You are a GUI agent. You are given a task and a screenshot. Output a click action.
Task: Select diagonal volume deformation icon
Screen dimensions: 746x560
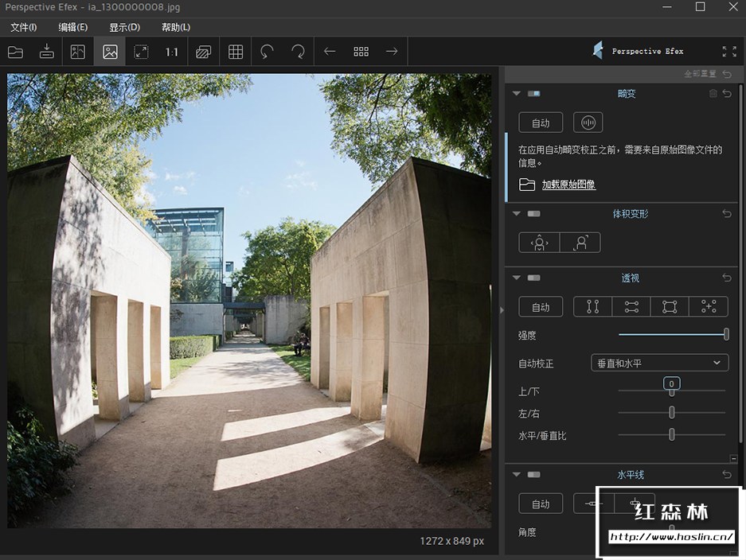coord(580,243)
